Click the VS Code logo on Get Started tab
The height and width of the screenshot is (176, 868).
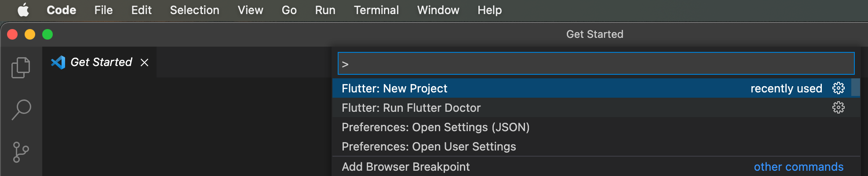click(x=58, y=62)
